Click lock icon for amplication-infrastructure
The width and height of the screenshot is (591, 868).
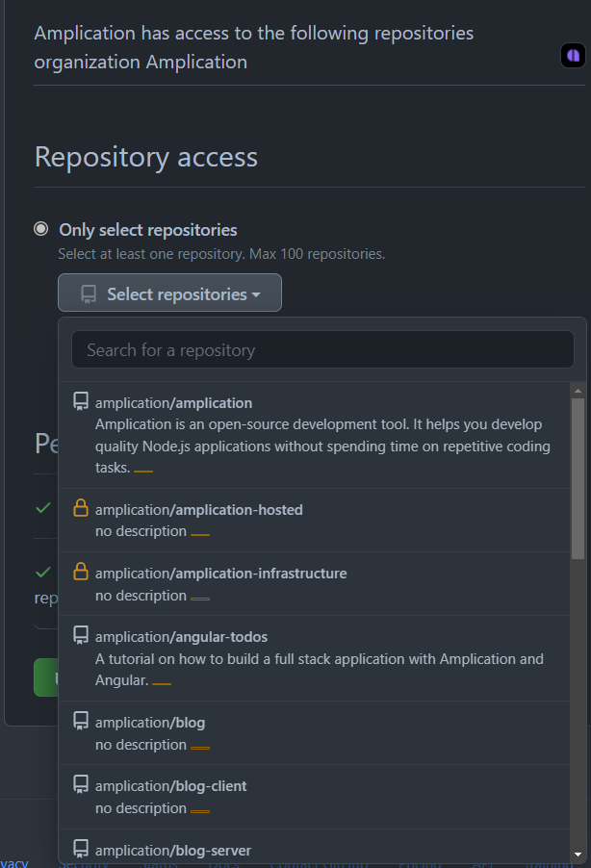click(82, 573)
